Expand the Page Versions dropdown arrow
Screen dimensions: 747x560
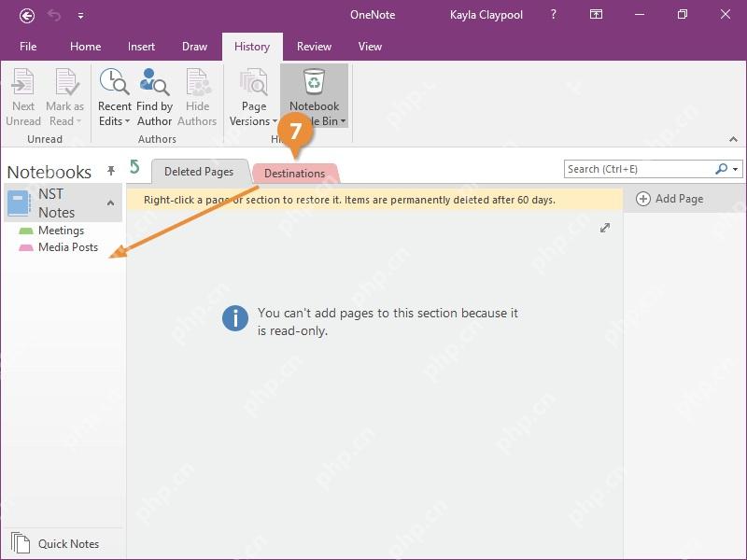(275, 121)
